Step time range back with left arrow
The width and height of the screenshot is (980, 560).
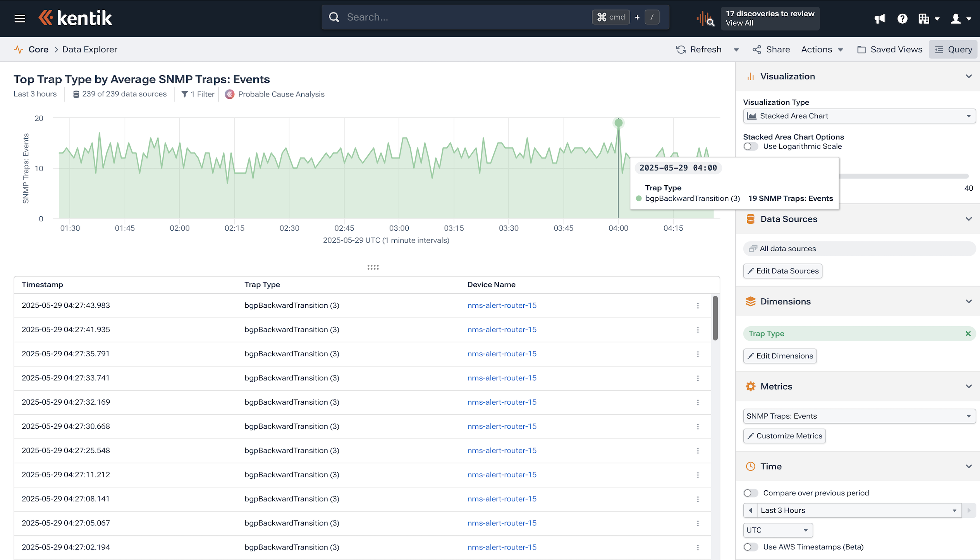point(750,510)
